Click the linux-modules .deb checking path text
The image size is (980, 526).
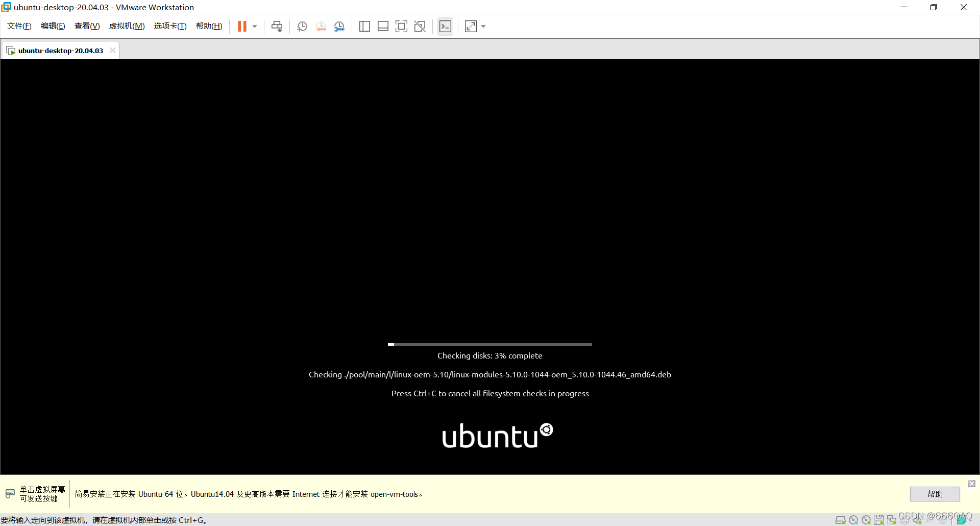490,374
